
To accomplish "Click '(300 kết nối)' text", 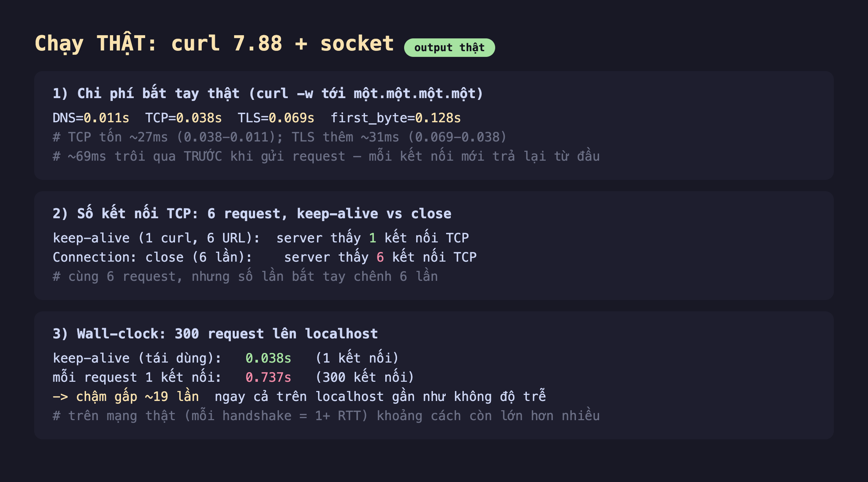I will (365, 377).
